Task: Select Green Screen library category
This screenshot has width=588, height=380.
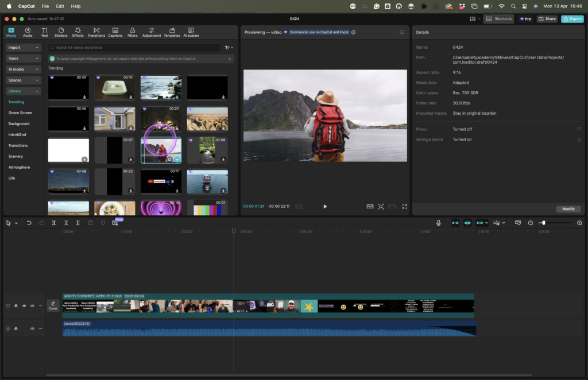Action: 20,113
